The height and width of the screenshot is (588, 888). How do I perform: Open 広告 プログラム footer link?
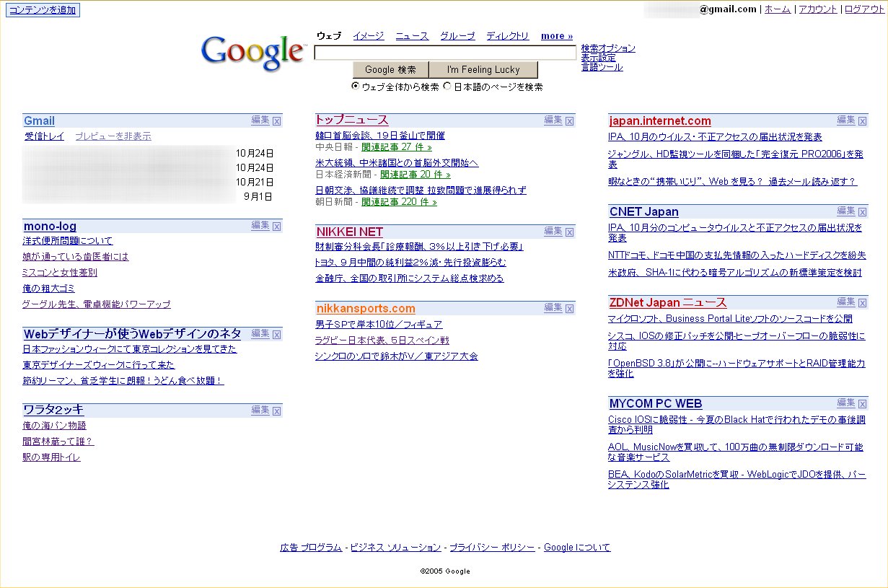(311, 548)
